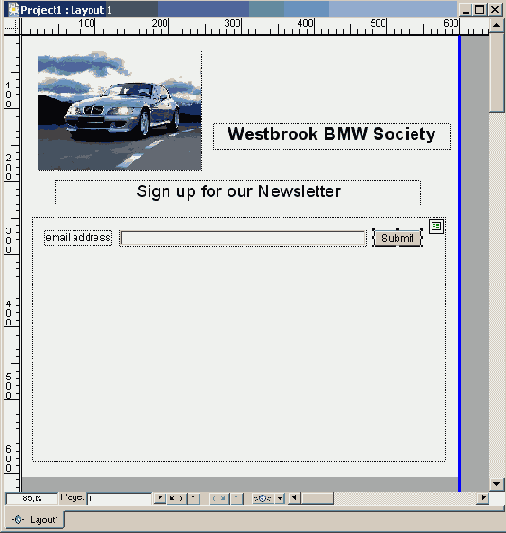Click the horizontal scrollbar thumb

(x=317, y=498)
